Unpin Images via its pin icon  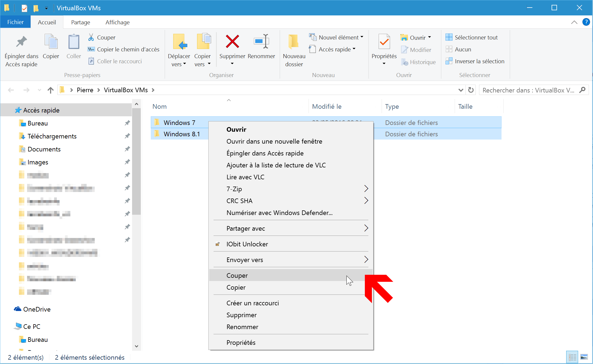click(x=127, y=162)
